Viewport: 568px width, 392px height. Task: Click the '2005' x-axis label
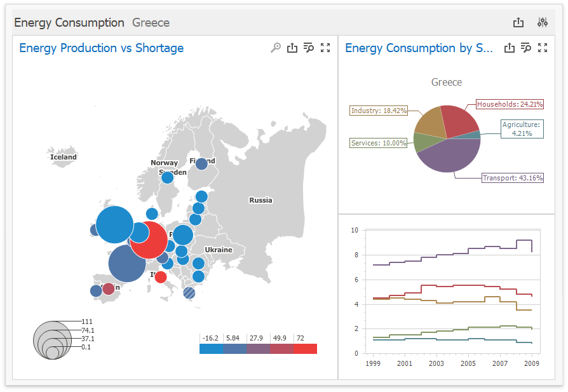click(x=468, y=363)
